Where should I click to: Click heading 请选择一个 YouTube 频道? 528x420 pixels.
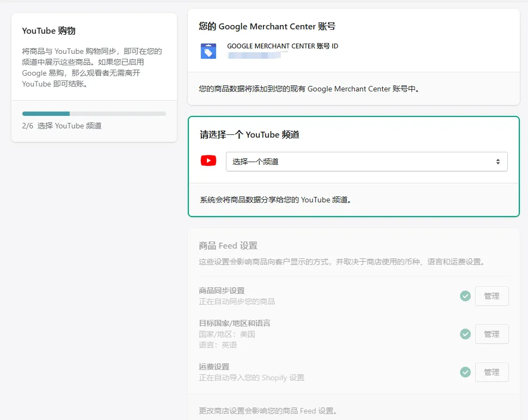(x=249, y=134)
